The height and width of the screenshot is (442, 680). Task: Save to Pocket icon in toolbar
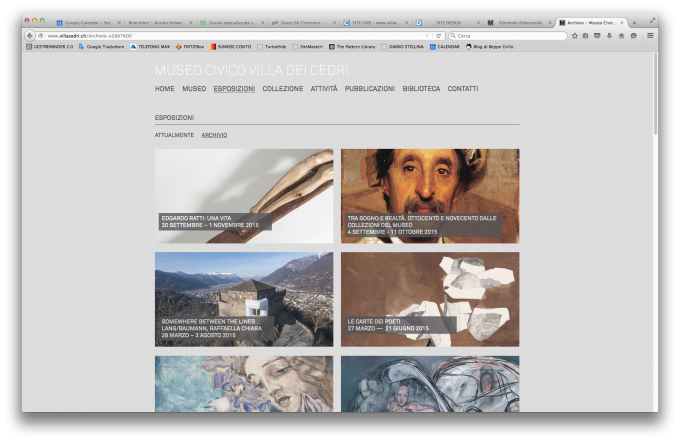click(597, 36)
